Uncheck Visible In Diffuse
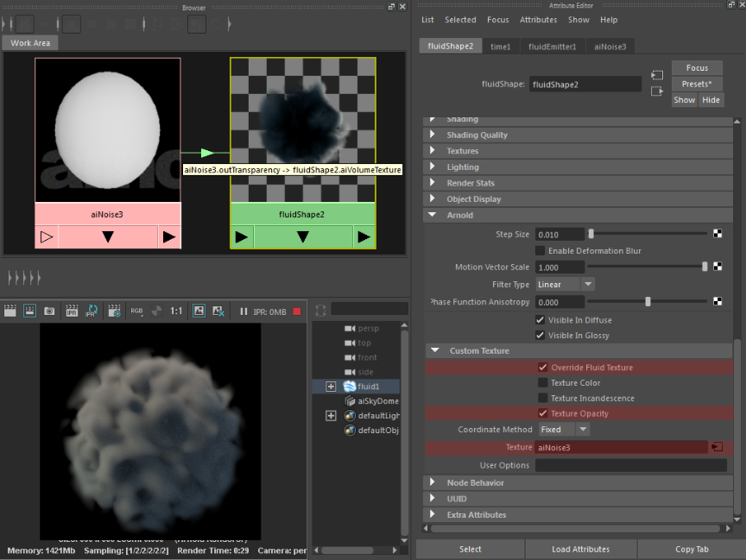 pyautogui.click(x=541, y=320)
